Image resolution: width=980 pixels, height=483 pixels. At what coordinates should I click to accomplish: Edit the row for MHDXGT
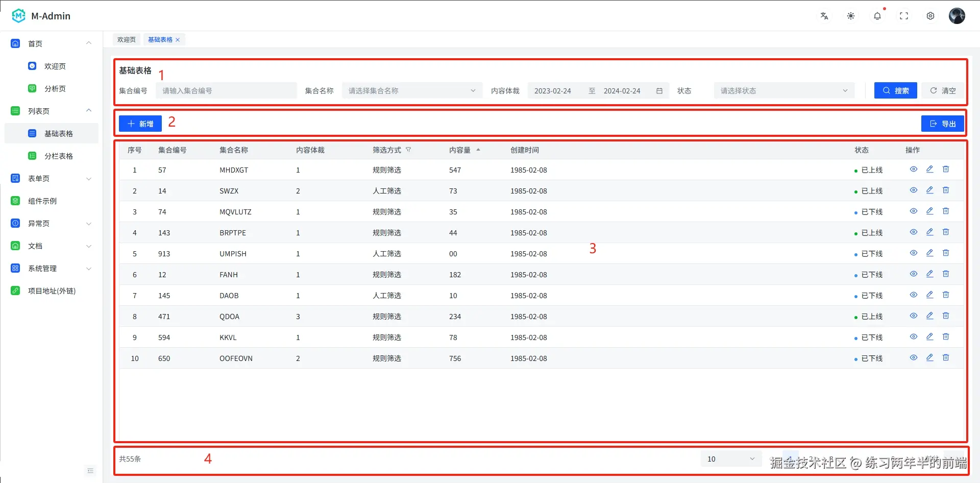[930, 169]
